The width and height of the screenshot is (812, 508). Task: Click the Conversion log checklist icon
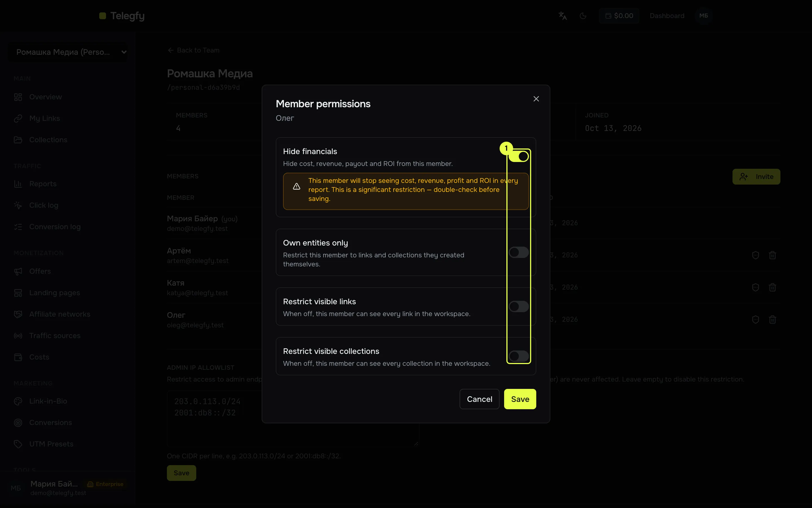[x=18, y=227]
